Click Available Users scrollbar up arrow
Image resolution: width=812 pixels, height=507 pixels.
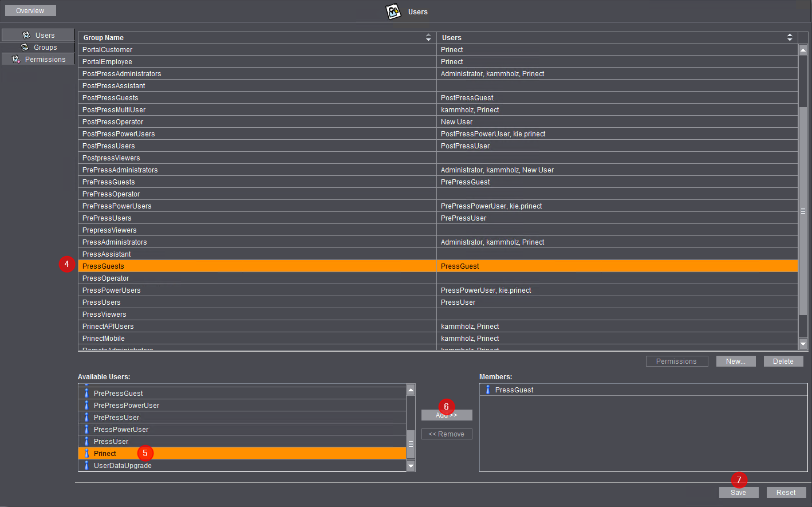(x=411, y=390)
